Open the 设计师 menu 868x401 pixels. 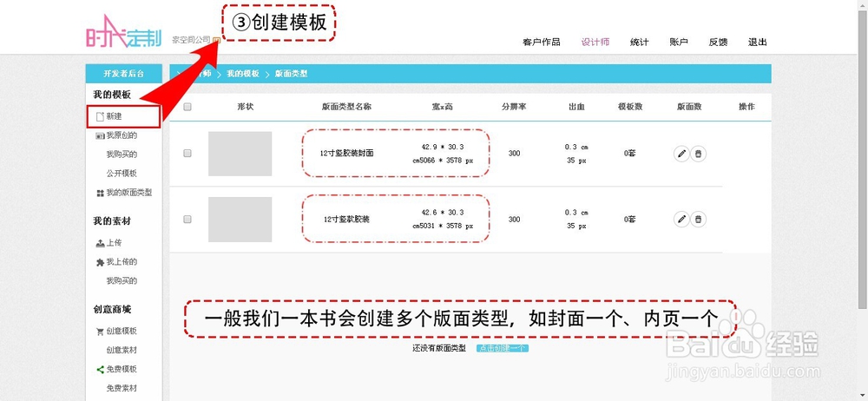(595, 42)
